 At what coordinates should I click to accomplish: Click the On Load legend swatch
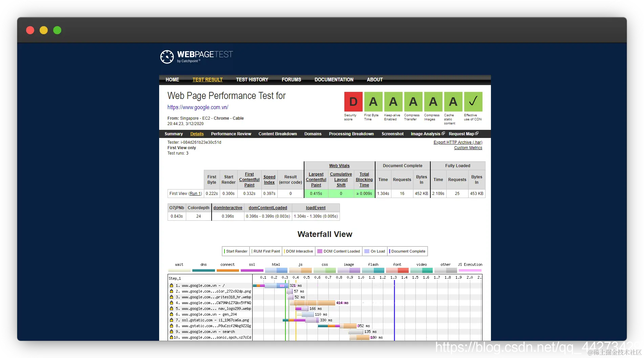(367, 251)
